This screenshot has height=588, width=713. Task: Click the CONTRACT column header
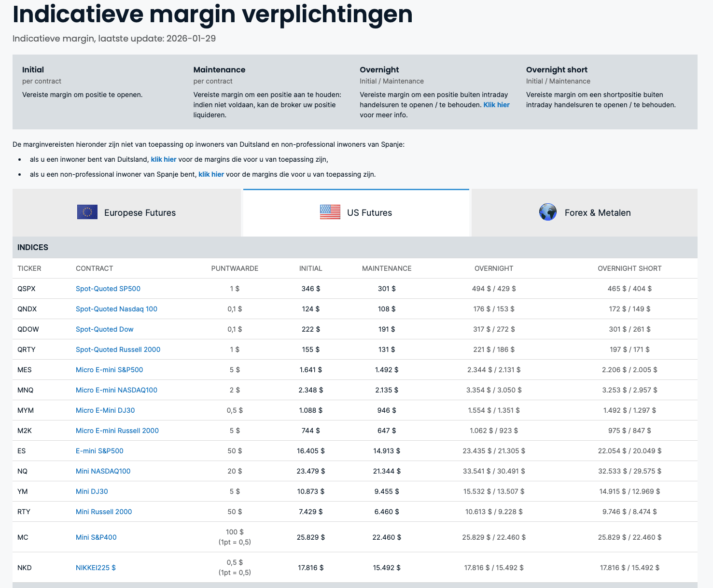point(94,268)
